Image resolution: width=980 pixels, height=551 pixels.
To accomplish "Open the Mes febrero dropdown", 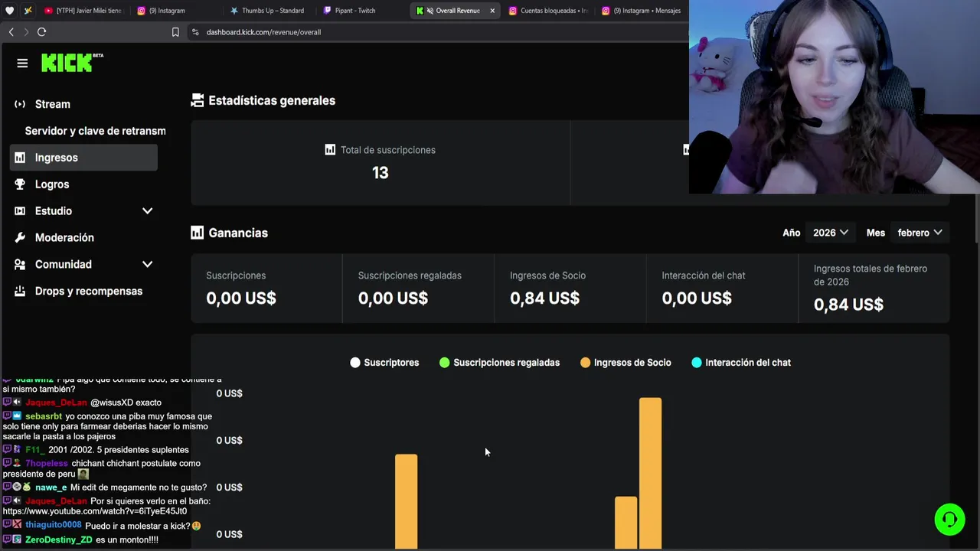I will coord(920,233).
